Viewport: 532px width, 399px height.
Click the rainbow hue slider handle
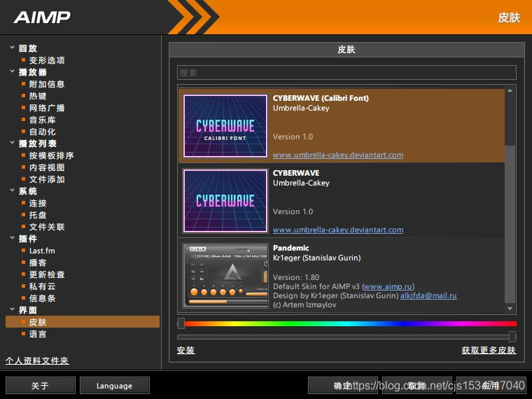click(181, 323)
